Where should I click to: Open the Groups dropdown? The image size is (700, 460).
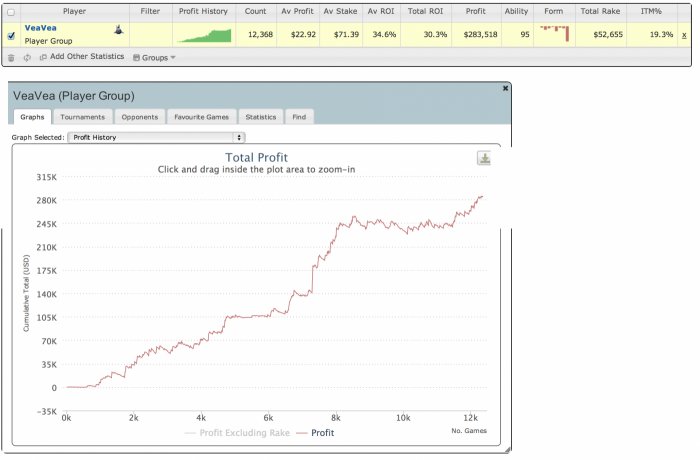[x=154, y=58]
